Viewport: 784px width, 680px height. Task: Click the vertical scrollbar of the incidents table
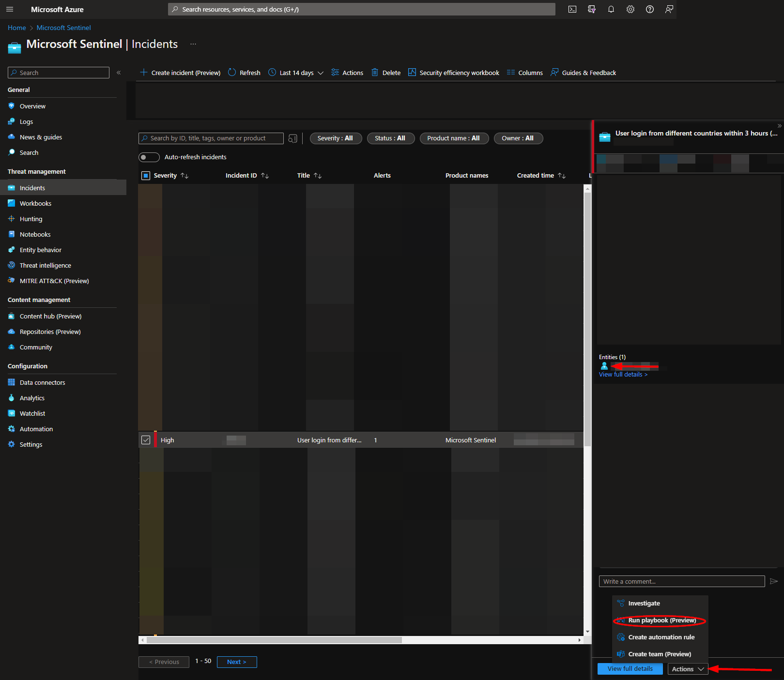[x=587, y=319]
